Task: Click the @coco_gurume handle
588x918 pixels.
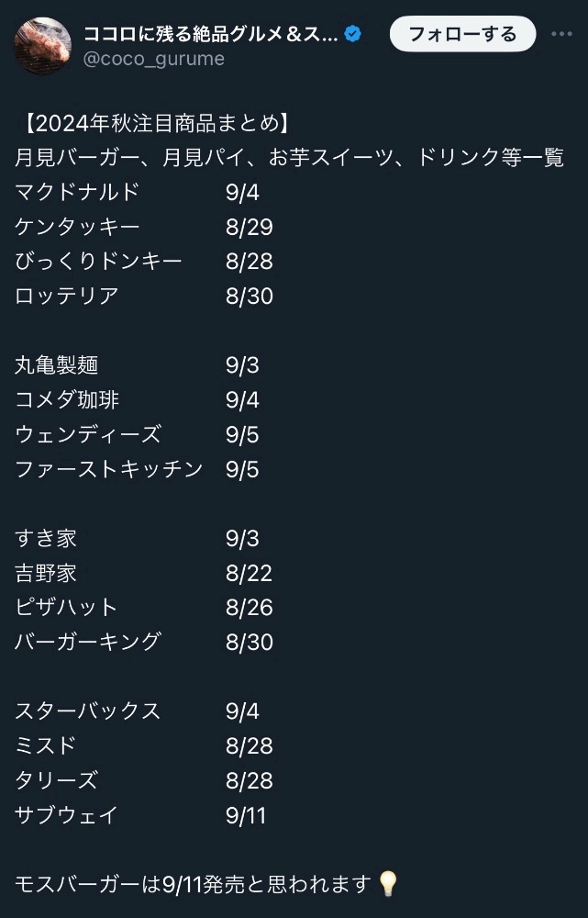Action: click(x=154, y=59)
